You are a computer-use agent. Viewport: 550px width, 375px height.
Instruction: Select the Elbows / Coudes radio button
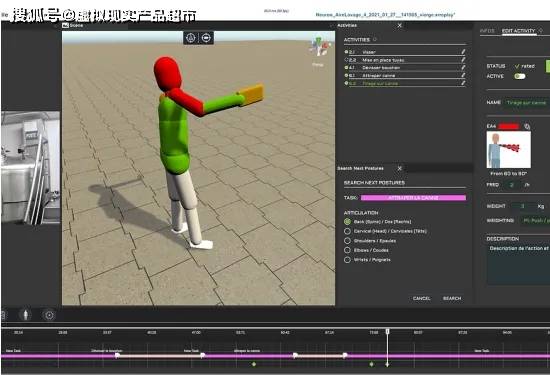(x=347, y=250)
